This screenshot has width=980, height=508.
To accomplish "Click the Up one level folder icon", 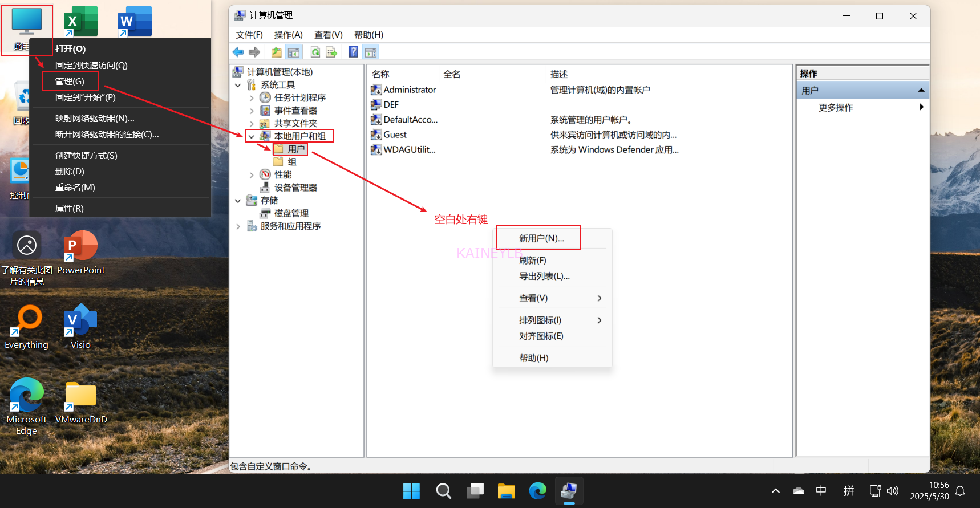I will [276, 52].
